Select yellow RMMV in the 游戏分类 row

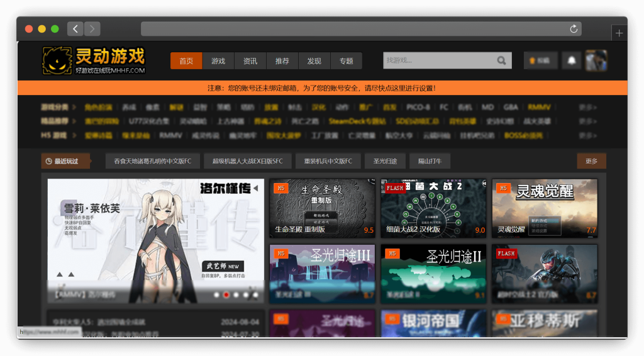pos(539,107)
